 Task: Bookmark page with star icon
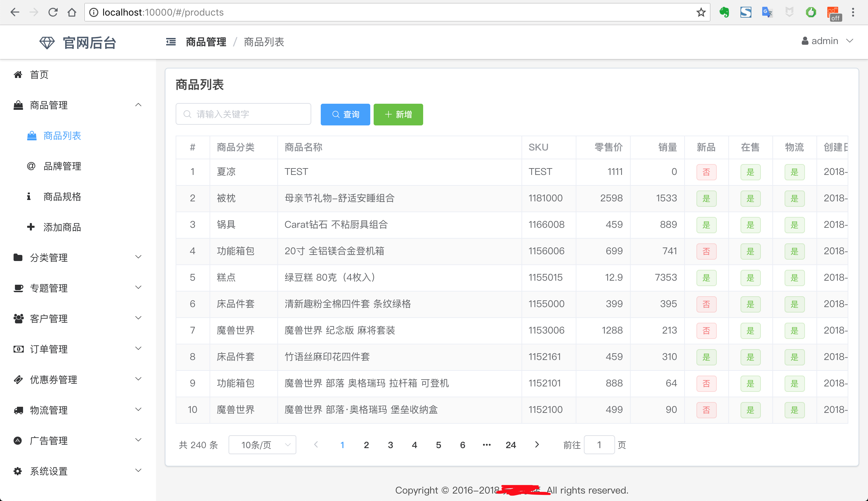pyautogui.click(x=701, y=13)
